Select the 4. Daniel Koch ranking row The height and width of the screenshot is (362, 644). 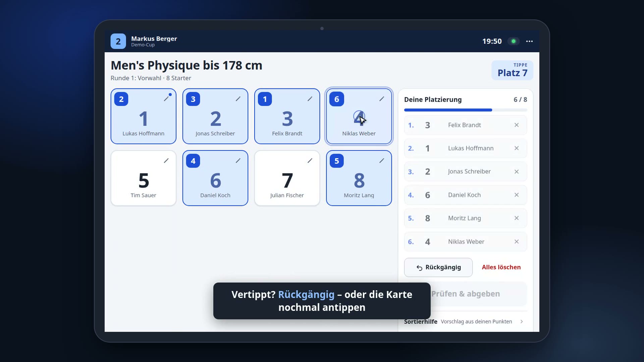[x=466, y=195]
